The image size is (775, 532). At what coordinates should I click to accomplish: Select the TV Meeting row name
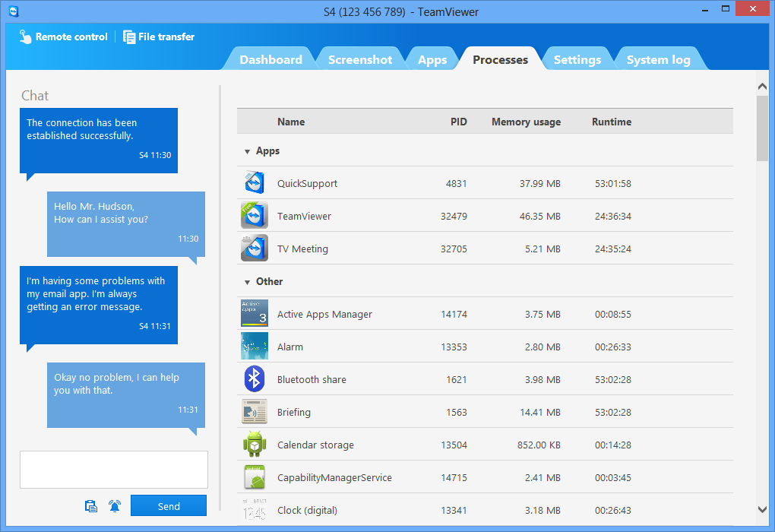pyautogui.click(x=302, y=249)
